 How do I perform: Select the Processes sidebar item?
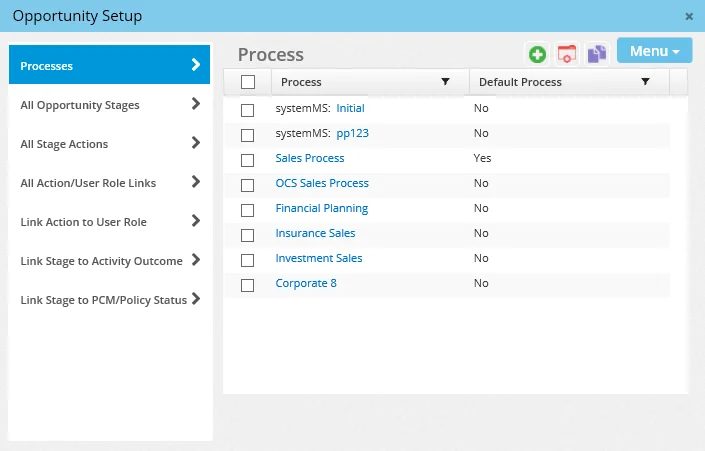(x=110, y=66)
